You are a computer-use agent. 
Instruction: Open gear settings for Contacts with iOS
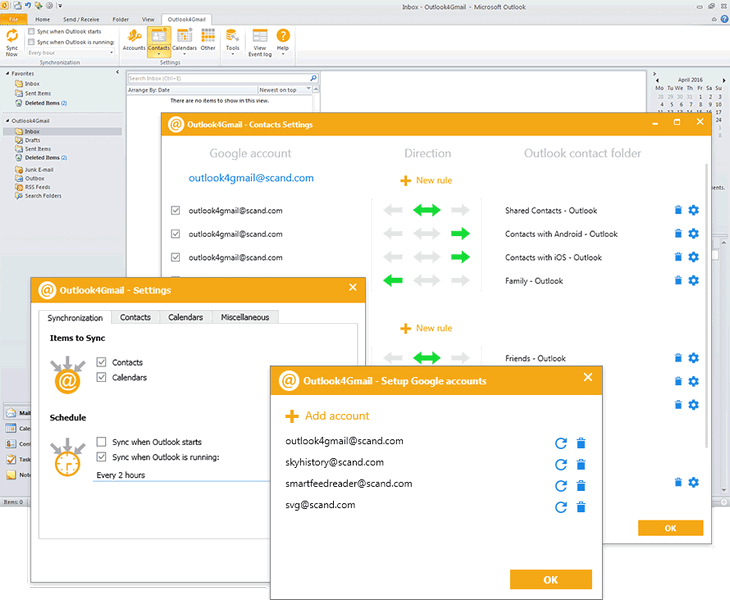693,257
